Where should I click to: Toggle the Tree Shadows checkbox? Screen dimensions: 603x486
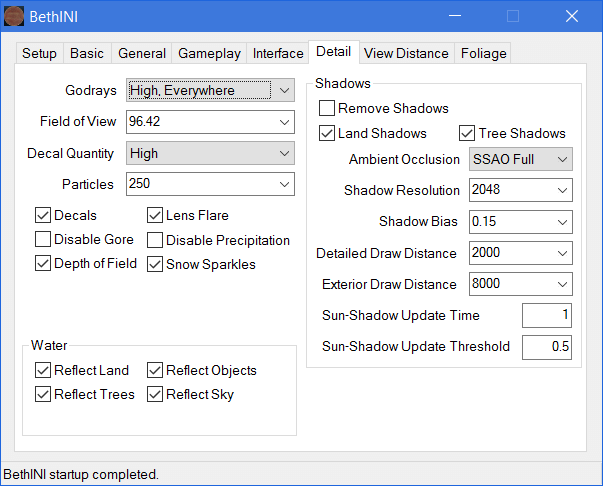[x=467, y=133]
